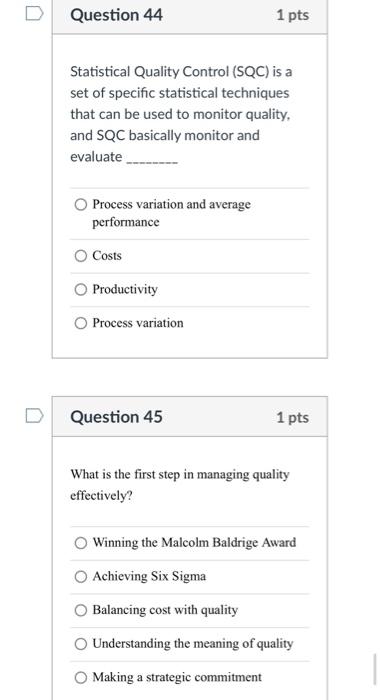Click the Question 45 '1 pts' label

(x=292, y=417)
